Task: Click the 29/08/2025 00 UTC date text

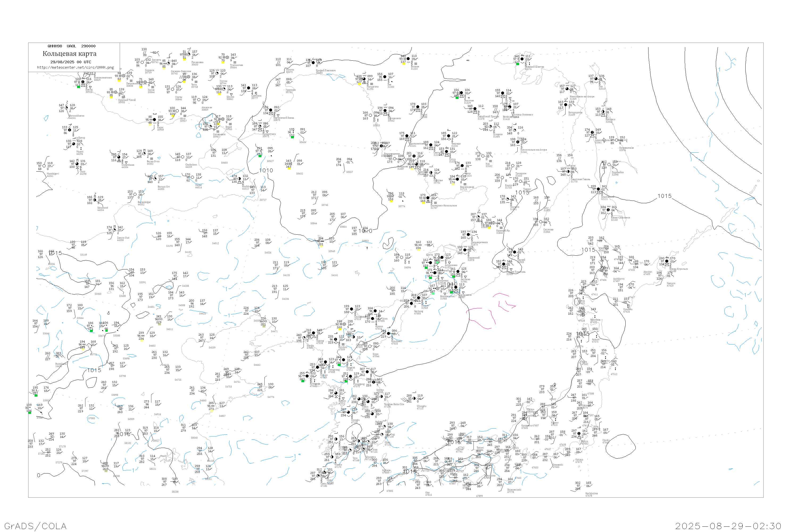Action: click(x=70, y=62)
